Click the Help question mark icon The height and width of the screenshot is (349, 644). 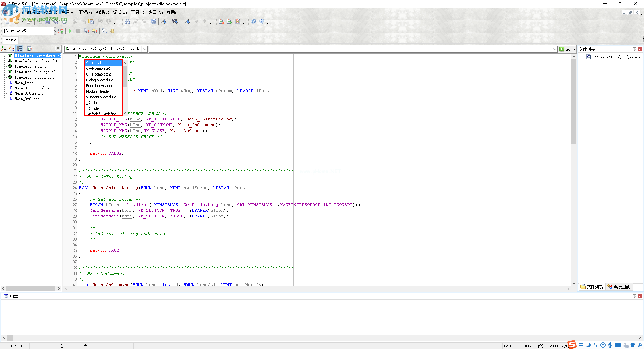pos(254,22)
